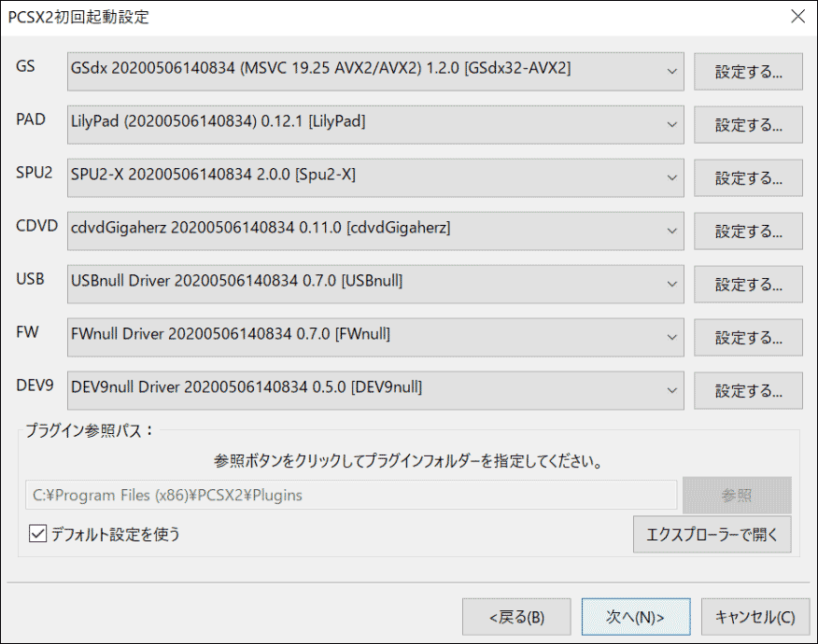Close the PCSX2初回起動設定 dialog window

click(x=797, y=17)
